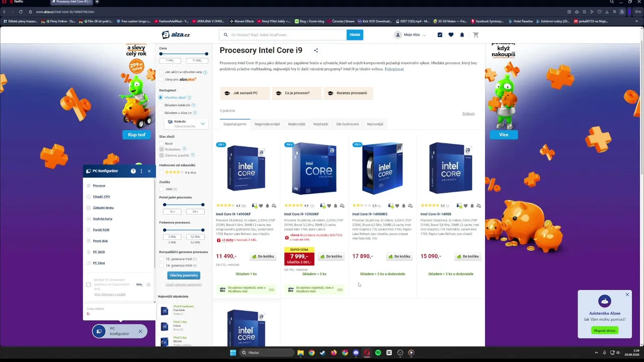The width and height of the screenshot is (644, 362).
Task: Open File Explorer from the Windows taskbar
Action: (x=300, y=352)
